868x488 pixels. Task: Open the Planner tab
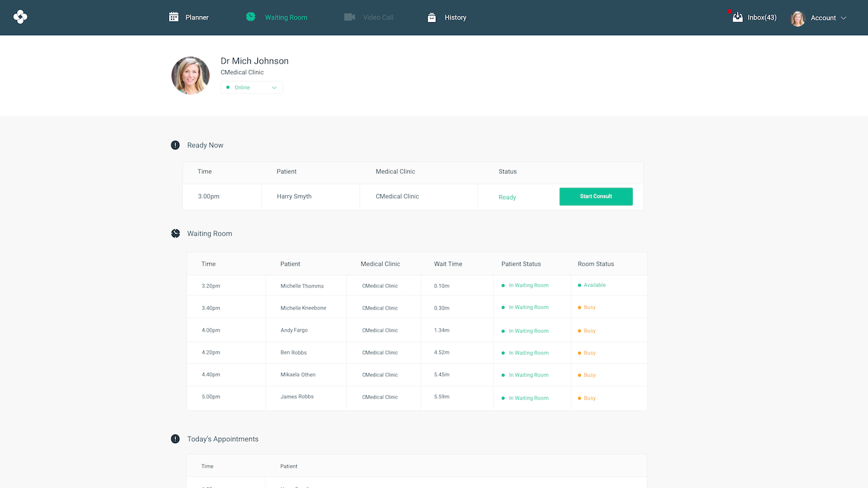[197, 17]
